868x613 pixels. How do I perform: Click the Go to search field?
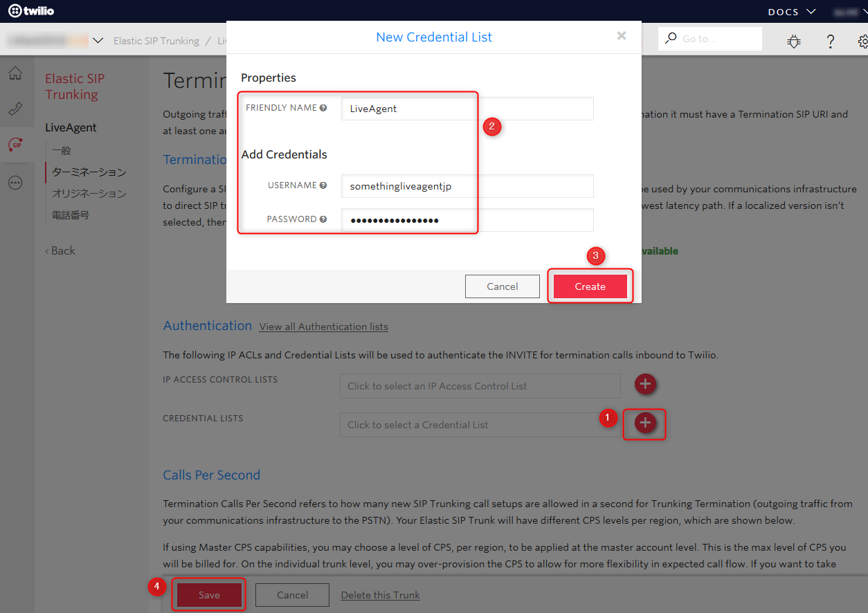click(710, 39)
